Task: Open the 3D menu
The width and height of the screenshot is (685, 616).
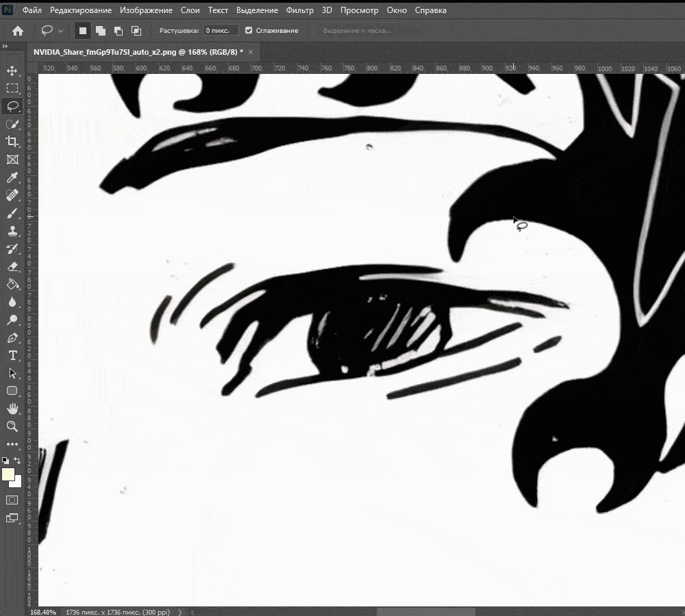Action: [327, 10]
